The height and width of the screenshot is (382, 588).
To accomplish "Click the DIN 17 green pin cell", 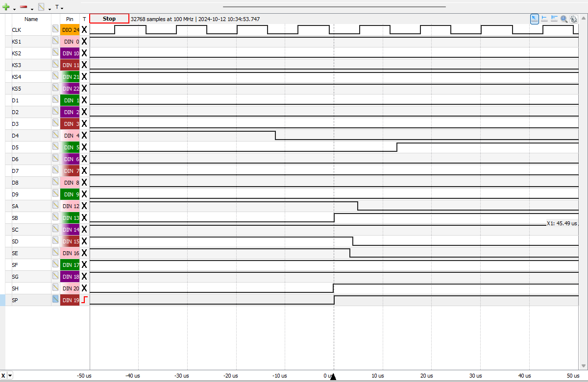I will (70, 265).
